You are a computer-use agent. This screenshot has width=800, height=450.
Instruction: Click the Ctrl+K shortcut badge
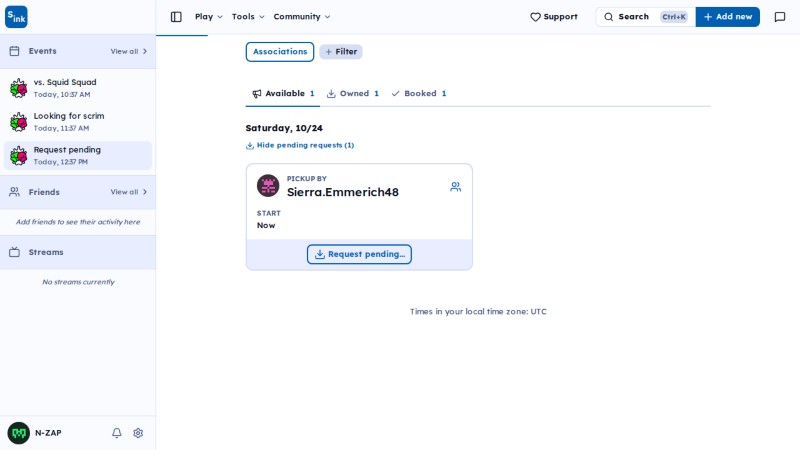pos(674,17)
